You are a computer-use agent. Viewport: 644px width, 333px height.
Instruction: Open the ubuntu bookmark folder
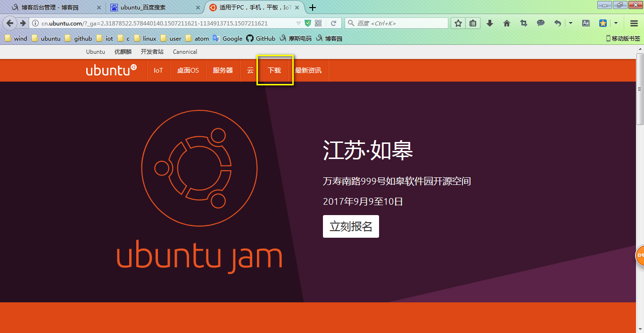tap(46, 39)
